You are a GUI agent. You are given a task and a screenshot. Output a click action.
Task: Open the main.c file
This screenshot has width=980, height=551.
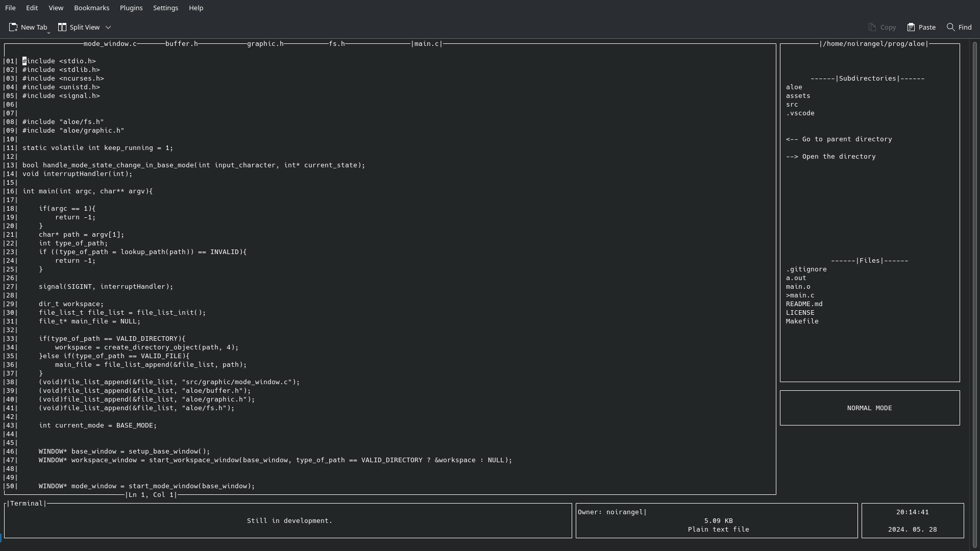pos(802,295)
